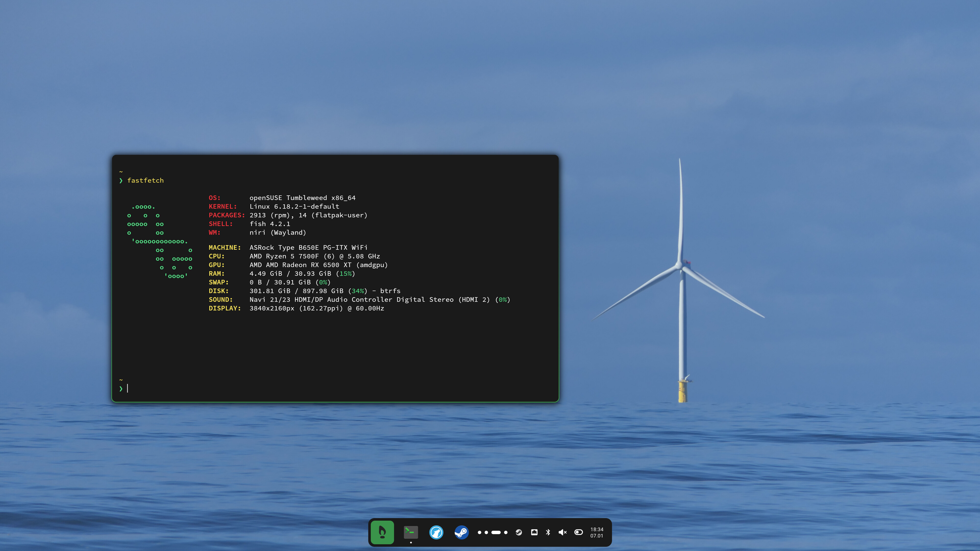
Task: Unmute the muted speaker icon
Action: pyautogui.click(x=562, y=532)
